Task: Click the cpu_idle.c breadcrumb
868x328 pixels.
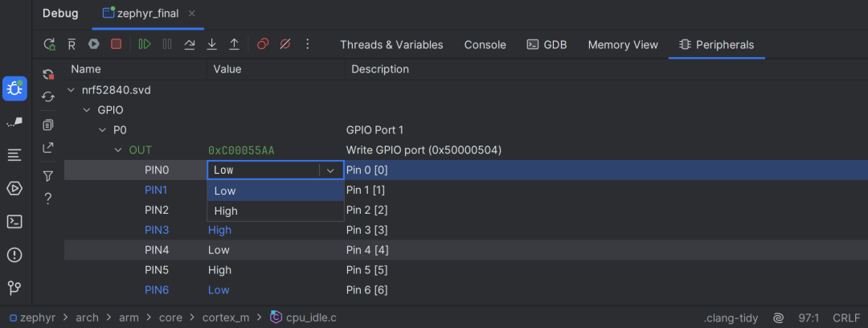Action: [x=303, y=318]
